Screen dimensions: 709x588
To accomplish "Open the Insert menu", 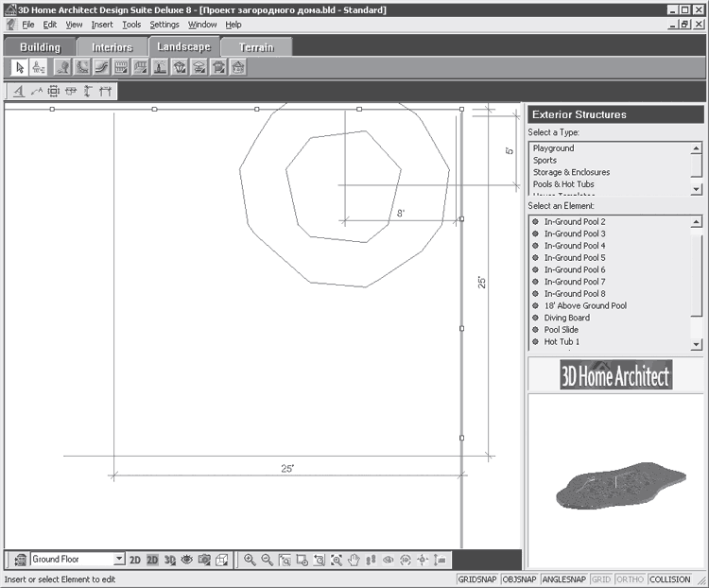I will [x=102, y=25].
